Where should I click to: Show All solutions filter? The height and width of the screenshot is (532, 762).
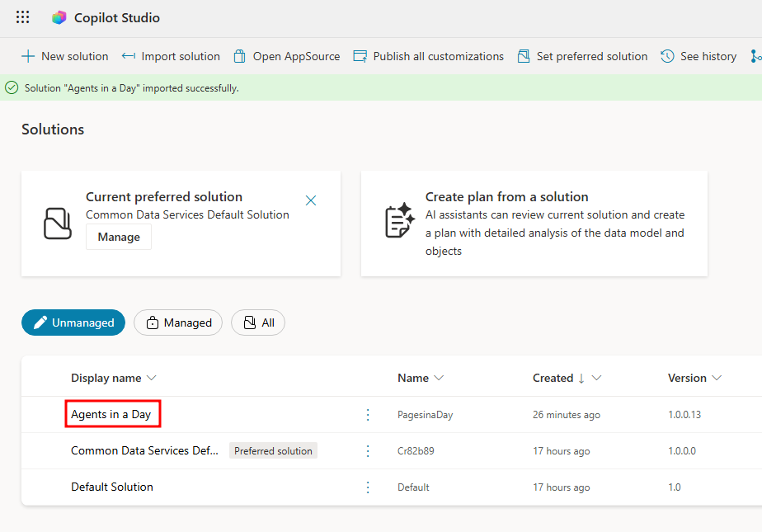[258, 322]
